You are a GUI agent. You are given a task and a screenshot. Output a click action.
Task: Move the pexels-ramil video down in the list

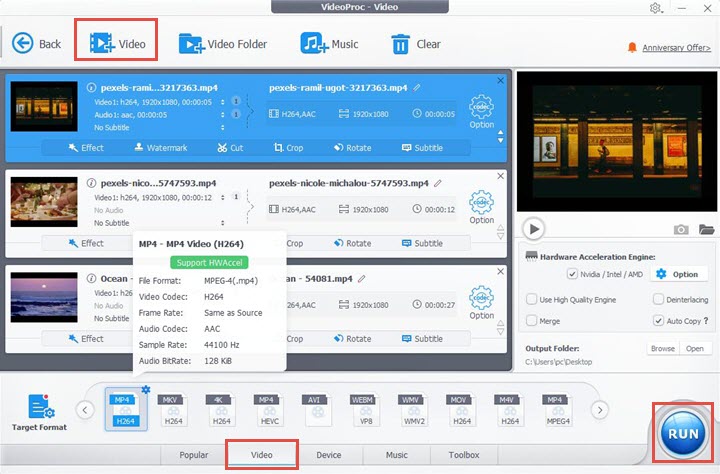pyautogui.click(x=501, y=141)
